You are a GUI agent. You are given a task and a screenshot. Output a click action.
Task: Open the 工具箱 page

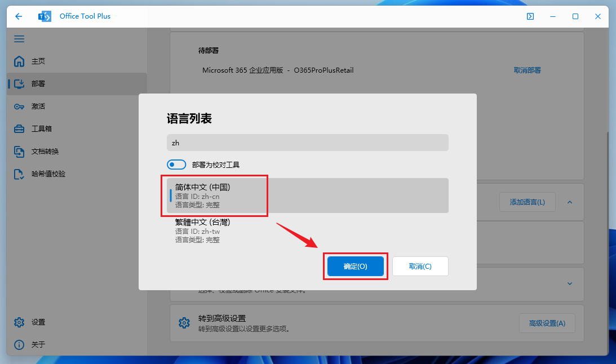point(77,129)
